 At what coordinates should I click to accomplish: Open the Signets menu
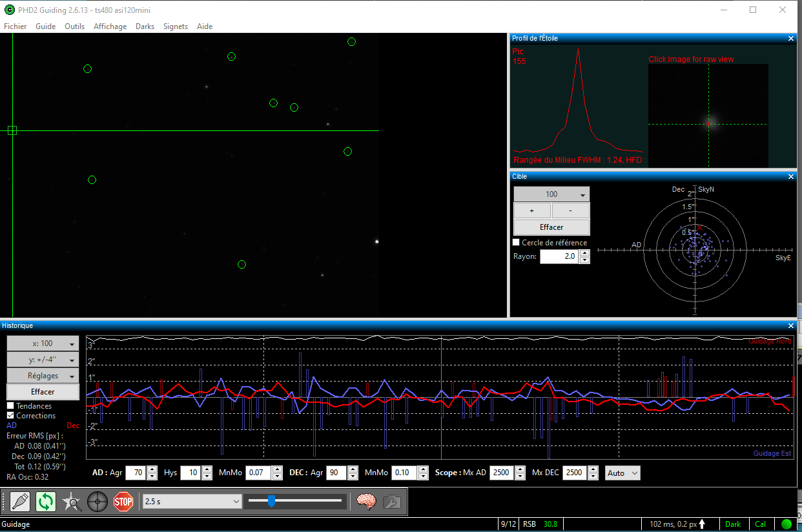click(x=176, y=26)
